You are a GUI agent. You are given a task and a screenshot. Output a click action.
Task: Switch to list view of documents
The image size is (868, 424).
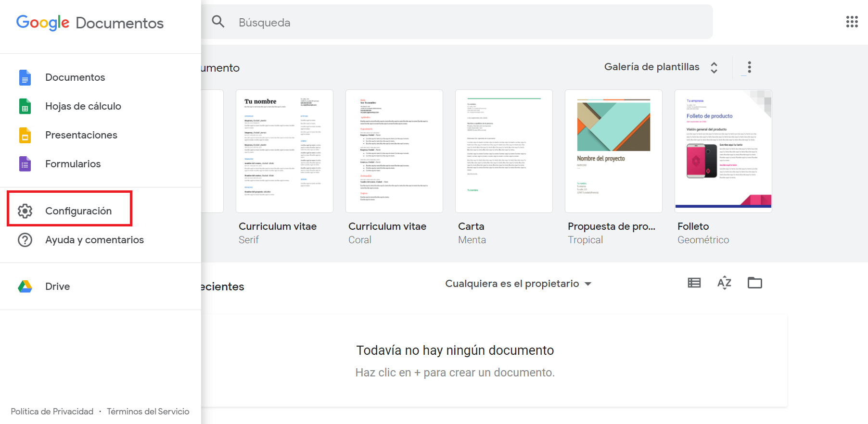click(x=694, y=283)
